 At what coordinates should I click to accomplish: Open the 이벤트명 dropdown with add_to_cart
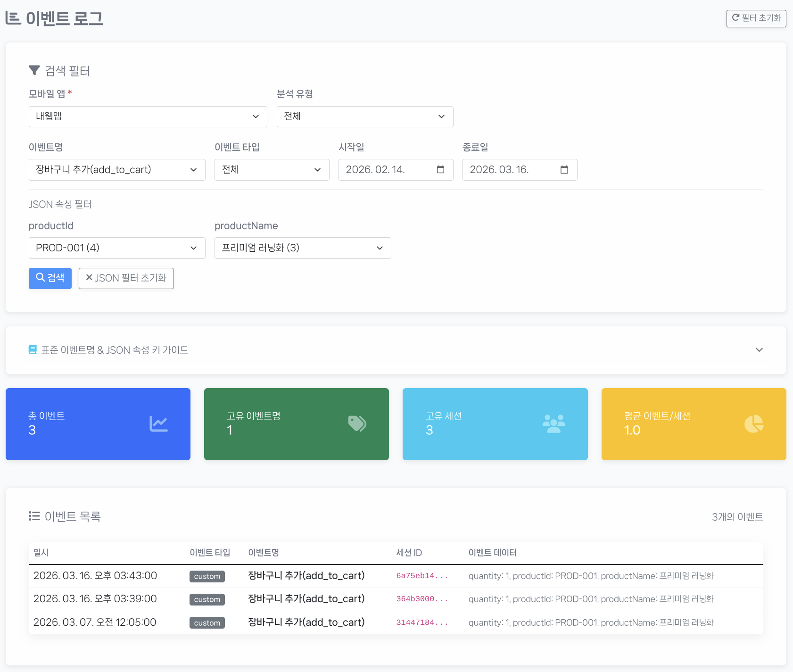[x=116, y=170]
